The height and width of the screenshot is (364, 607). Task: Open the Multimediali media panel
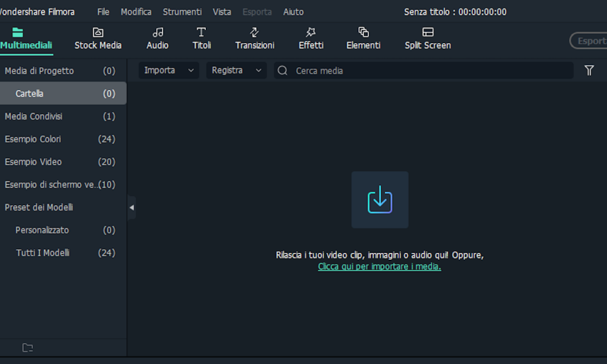click(x=27, y=38)
